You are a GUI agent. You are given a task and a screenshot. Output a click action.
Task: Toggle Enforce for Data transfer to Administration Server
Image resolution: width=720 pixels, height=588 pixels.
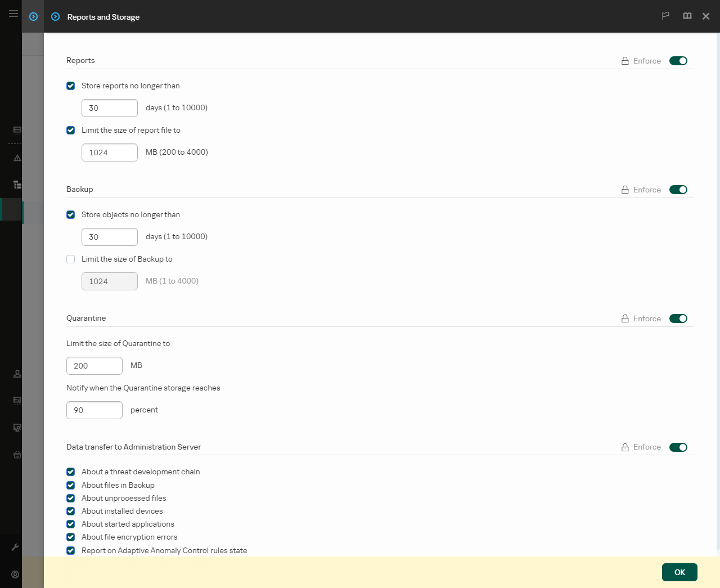(x=678, y=447)
